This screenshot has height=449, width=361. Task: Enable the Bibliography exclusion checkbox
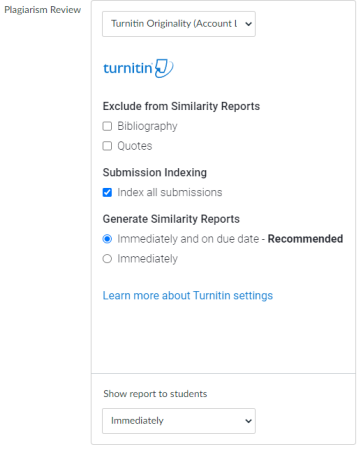pos(107,126)
